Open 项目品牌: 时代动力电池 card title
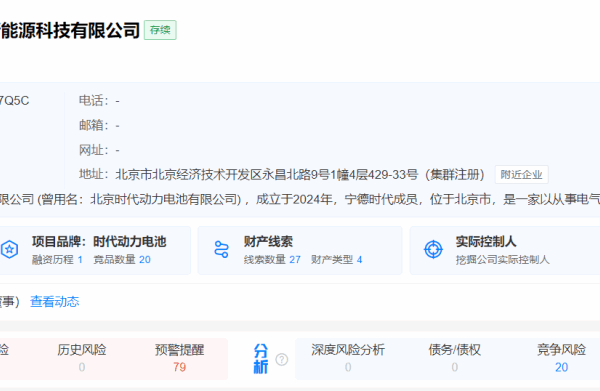The image size is (600, 391). pyautogui.click(x=99, y=241)
